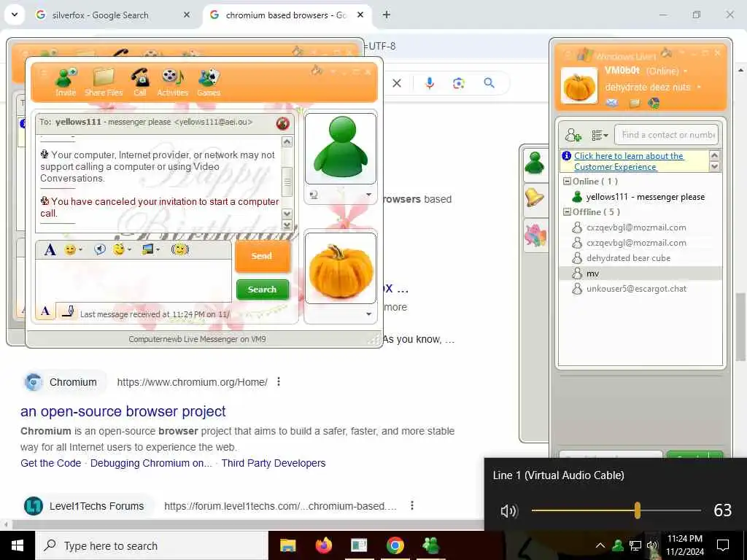
Task: Mute the Virtual Audio Cable speaker
Action: 508,511
